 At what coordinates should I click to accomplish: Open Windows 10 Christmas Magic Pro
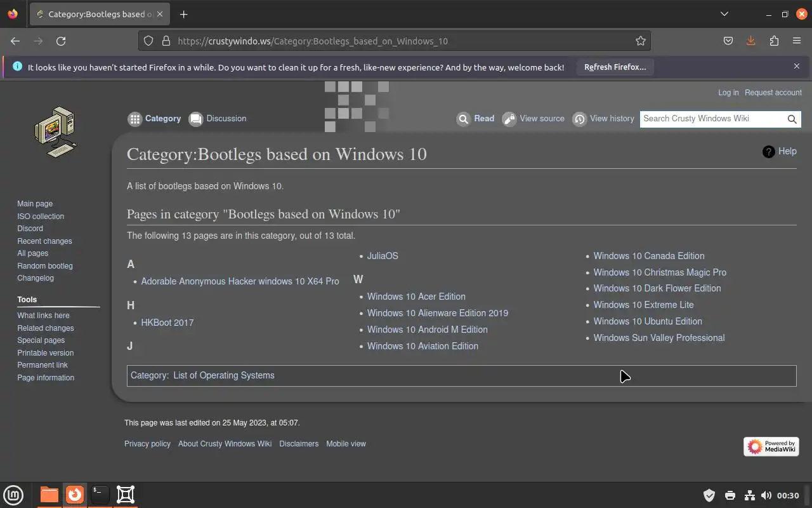[x=660, y=272]
